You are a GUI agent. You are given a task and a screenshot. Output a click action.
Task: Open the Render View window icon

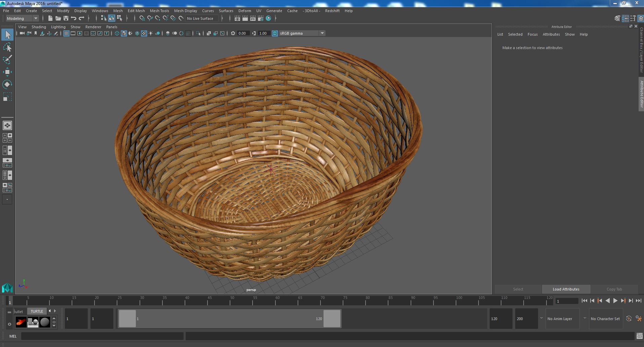coord(237,18)
